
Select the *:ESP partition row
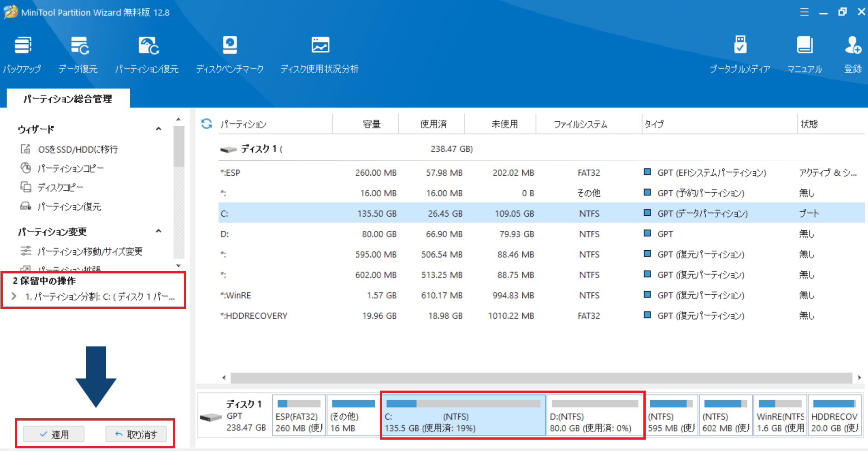(x=541, y=173)
